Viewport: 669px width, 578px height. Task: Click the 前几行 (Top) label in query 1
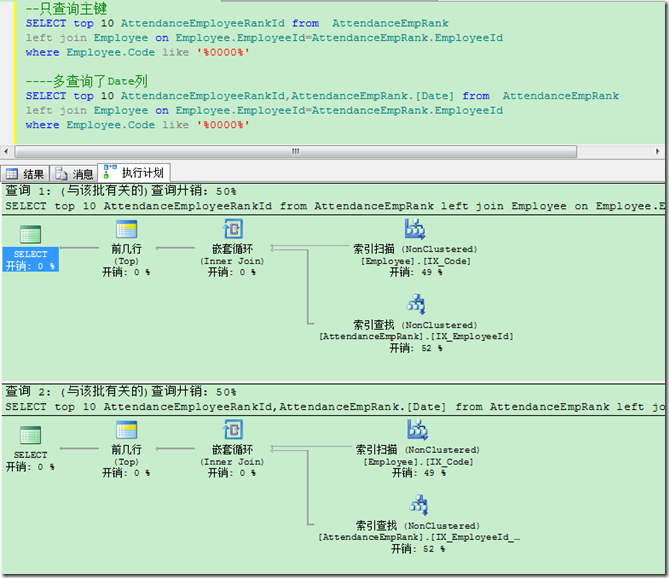[x=126, y=255]
